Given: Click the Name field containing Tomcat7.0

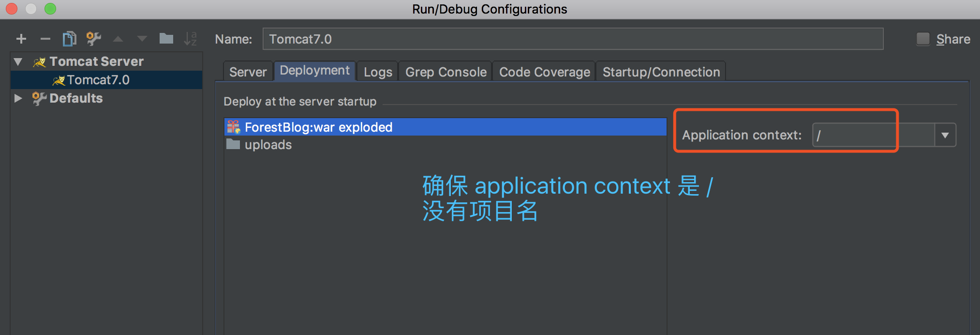Looking at the screenshot, I should [x=573, y=39].
